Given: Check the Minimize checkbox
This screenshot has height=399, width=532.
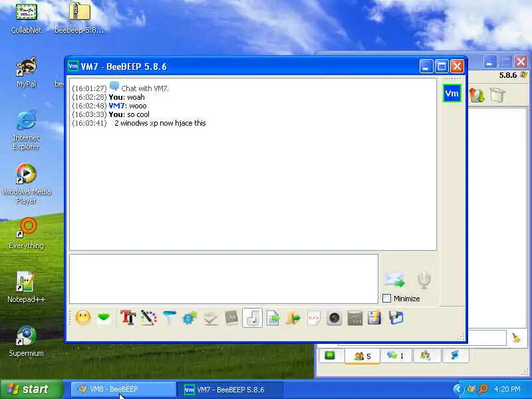Looking at the screenshot, I should (386, 299).
